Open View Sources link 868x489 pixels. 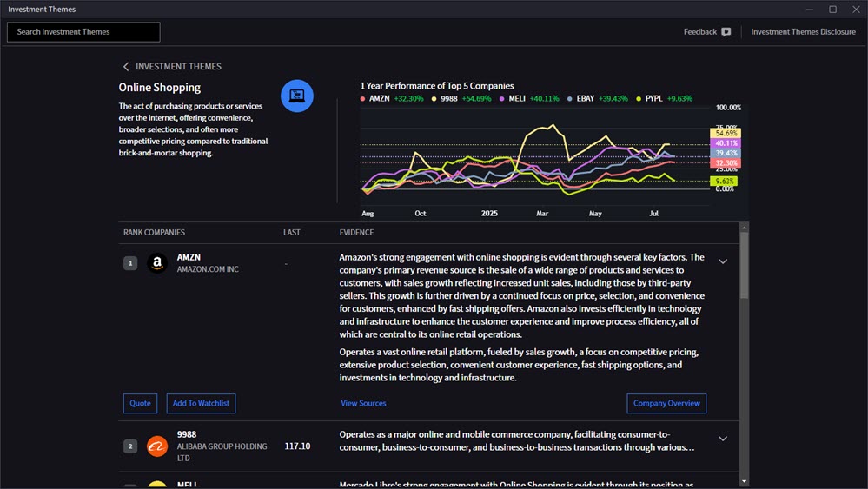[363, 403]
